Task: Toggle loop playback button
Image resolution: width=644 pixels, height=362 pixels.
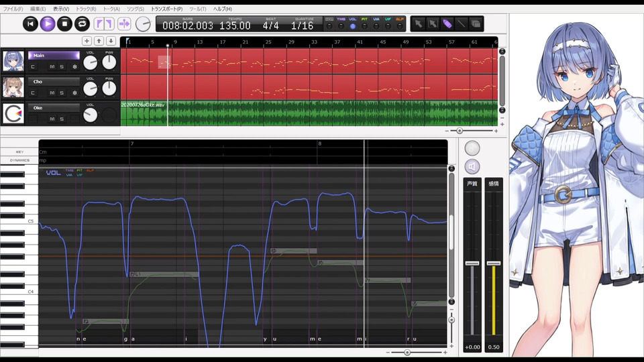Action: click(x=82, y=24)
